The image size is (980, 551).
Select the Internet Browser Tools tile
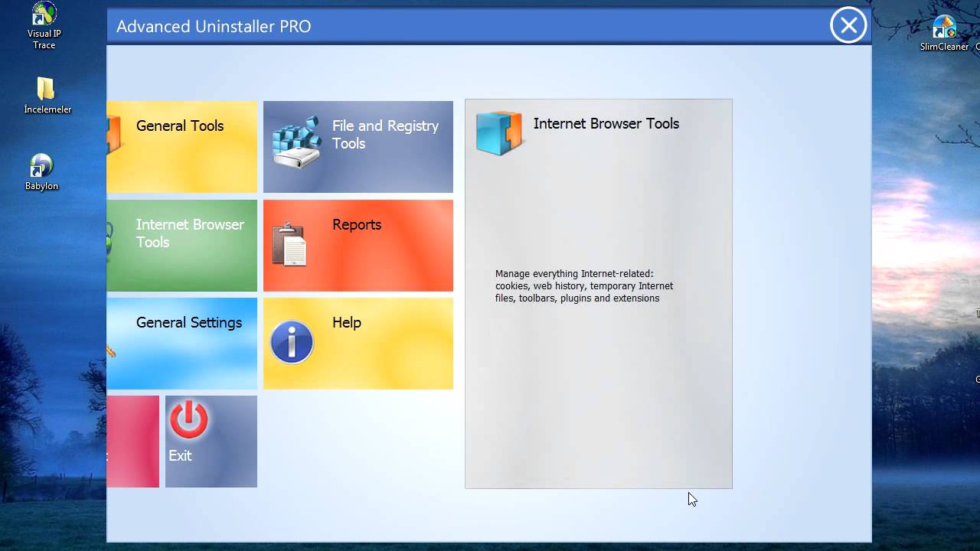pos(182,246)
